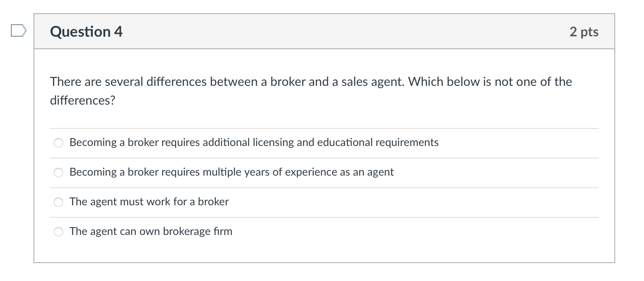Click the '2 pts' points label
The image size is (644, 281).
point(584,32)
